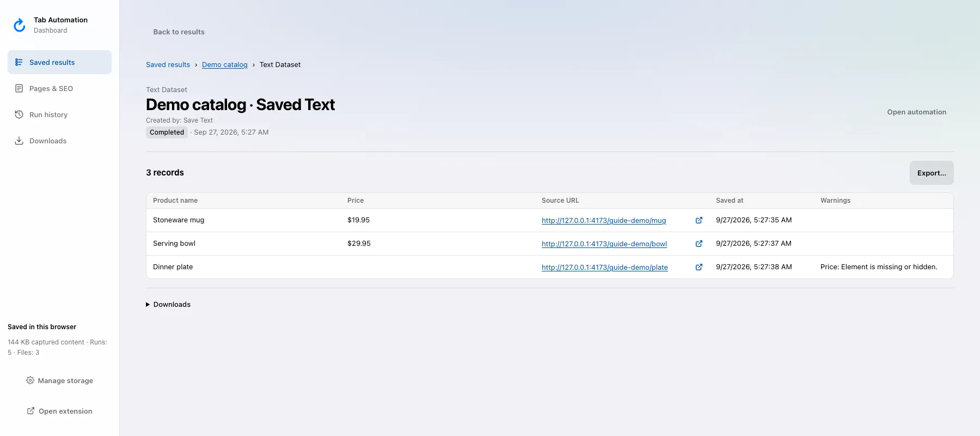Click the Manage storage gear icon
Screen dimensions: 980x436
(x=30, y=380)
